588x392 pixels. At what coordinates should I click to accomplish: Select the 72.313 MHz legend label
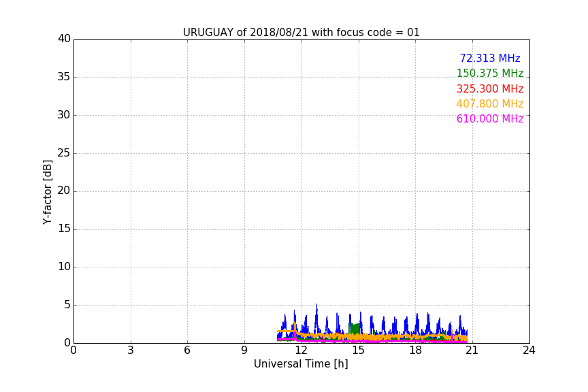(490, 58)
